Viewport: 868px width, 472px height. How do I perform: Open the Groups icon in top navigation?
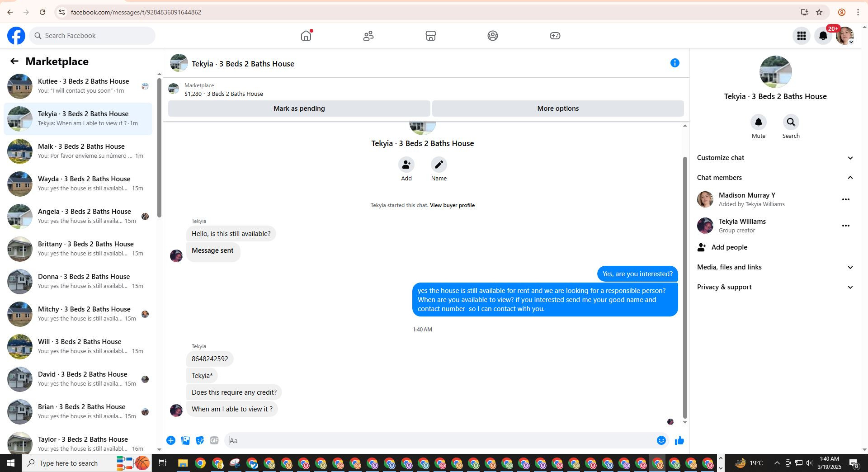pyautogui.click(x=493, y=36)
